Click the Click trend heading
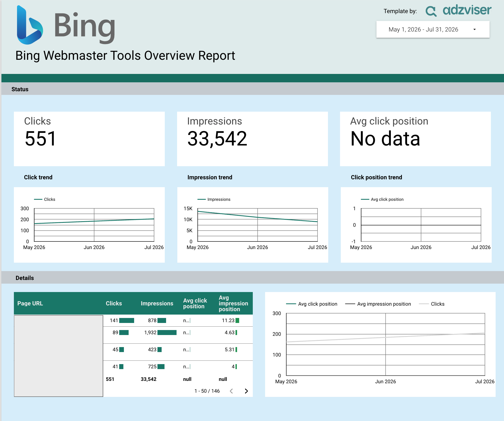The width and height of the screenshot is (504, 421). [38, 177]
